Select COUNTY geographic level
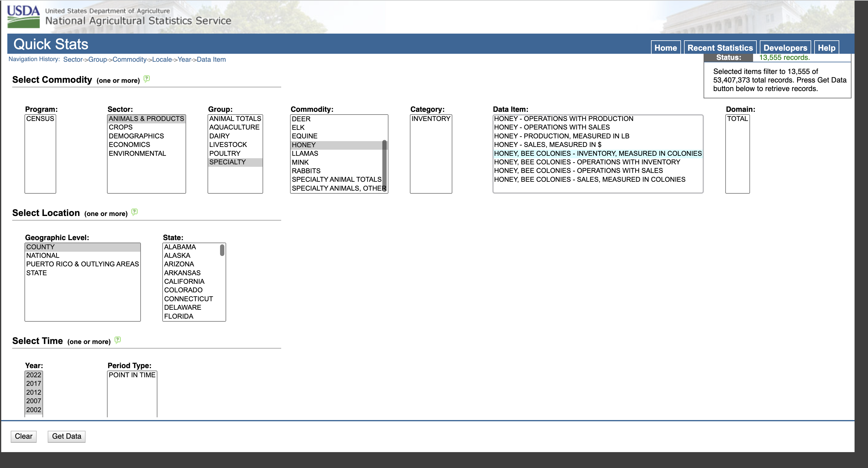Image resolution: width=868 pixels, height=468 pixels. click(x=83, y=247)
